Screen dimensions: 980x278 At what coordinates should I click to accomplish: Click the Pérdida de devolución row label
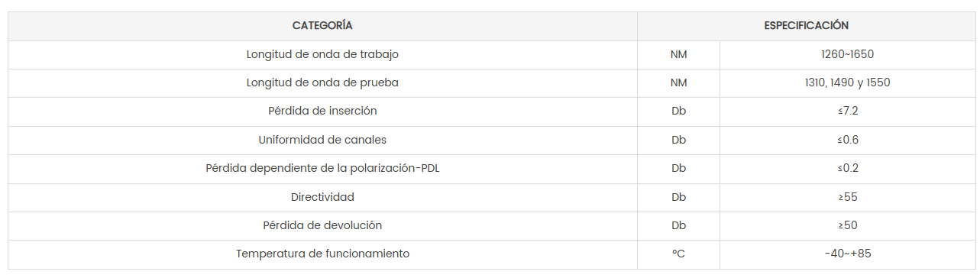pos(322,226)
